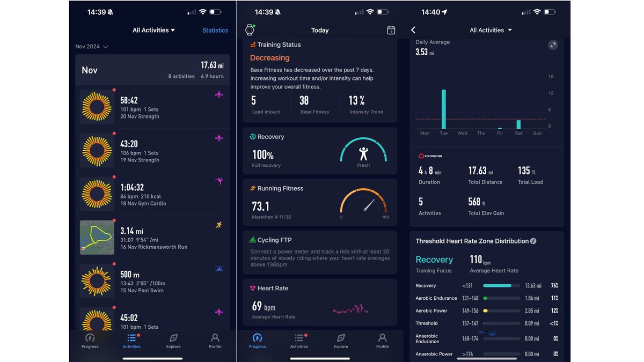Viewport: 644px width, 362px height.
Task: Open the watch device icon on Today screen
Action: (x=250, y=30)
